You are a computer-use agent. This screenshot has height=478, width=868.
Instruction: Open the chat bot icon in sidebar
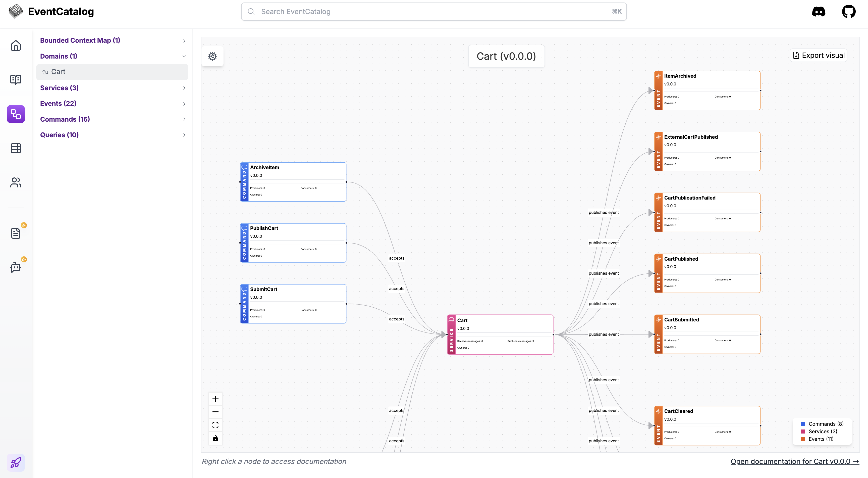pyautogui.click(x=16, y=267)
